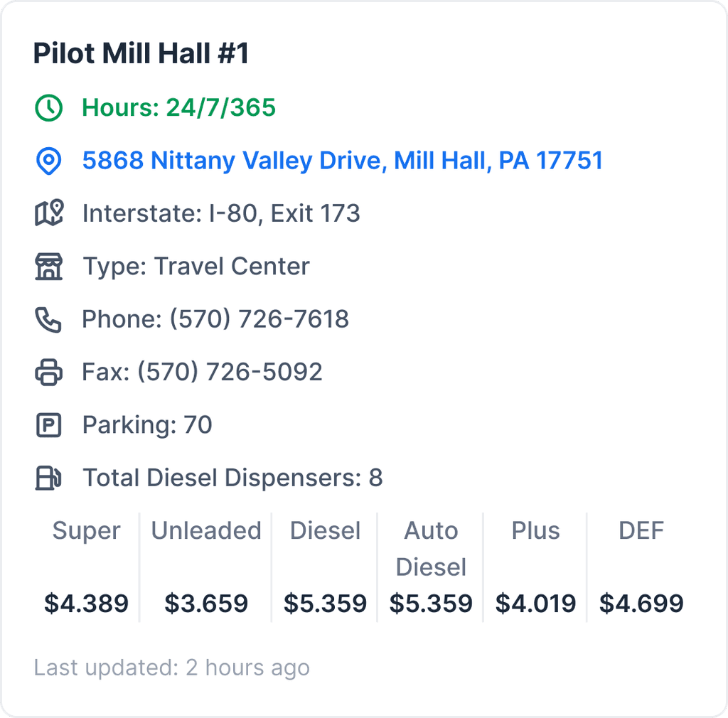Select the Unleaded price $3.659
Viewport: 728px width, 718px height.
click(x=205, y=603)
